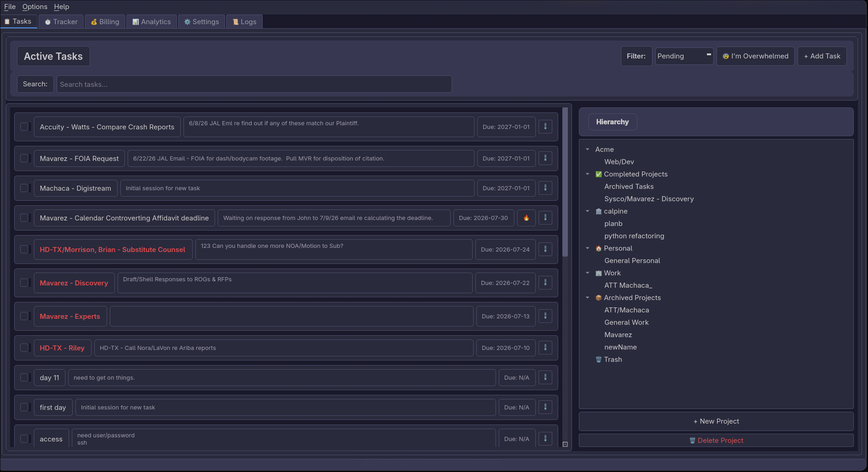The height and width of the screenshot is (472, 868).
Task: Open the File menu
Action: 10,7
